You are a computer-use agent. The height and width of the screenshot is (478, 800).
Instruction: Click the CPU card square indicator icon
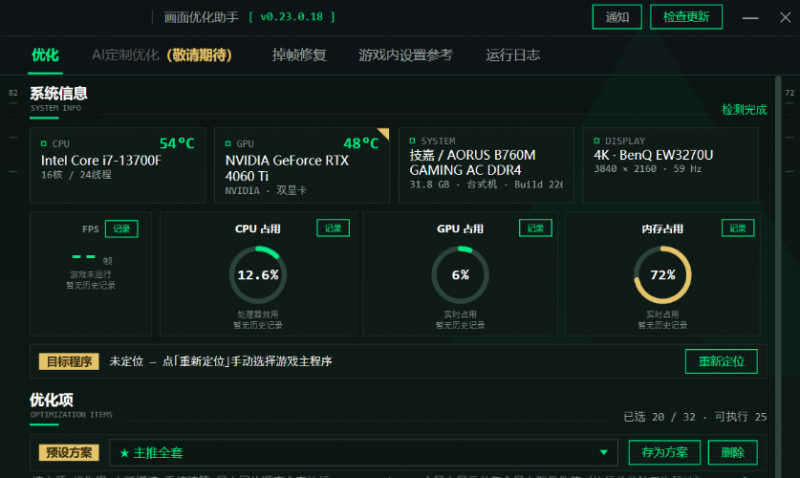[x=44, y=144]
